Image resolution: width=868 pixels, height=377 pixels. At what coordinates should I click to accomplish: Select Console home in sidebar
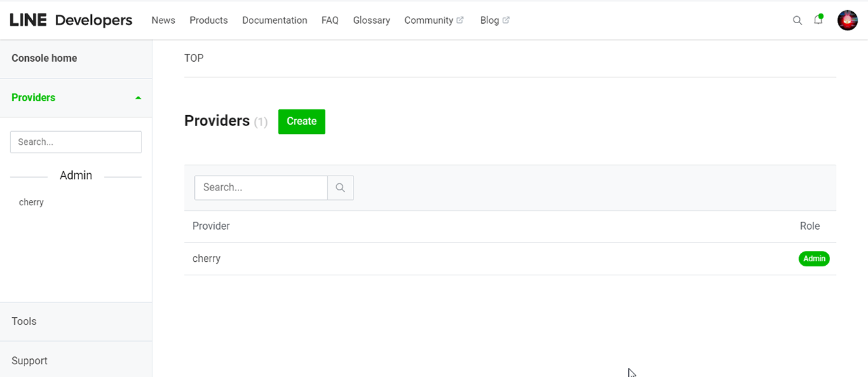pyautogui.click(x=44, y=59)
